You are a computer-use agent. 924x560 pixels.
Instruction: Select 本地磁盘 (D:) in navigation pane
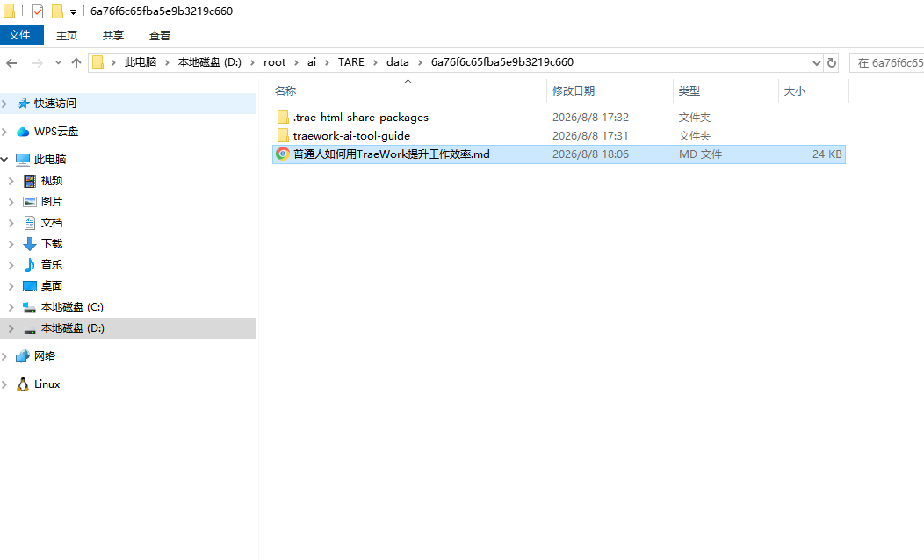[x=73, y=328]
